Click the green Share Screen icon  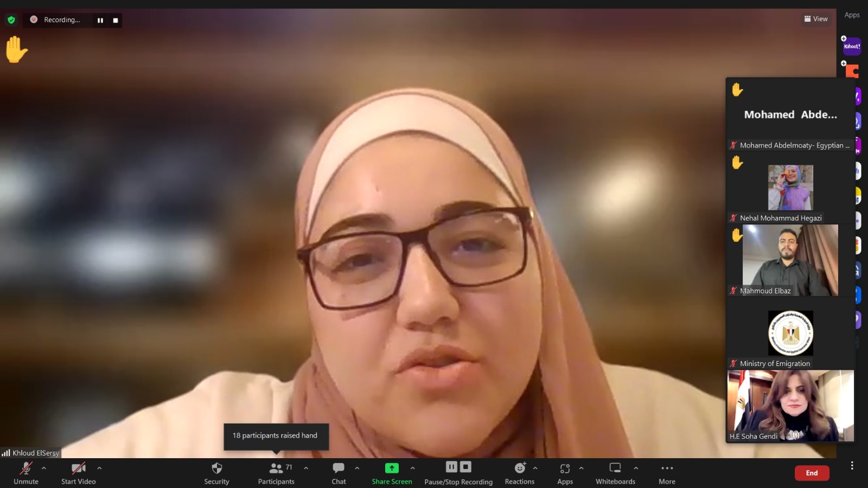(x=392, y=468)
